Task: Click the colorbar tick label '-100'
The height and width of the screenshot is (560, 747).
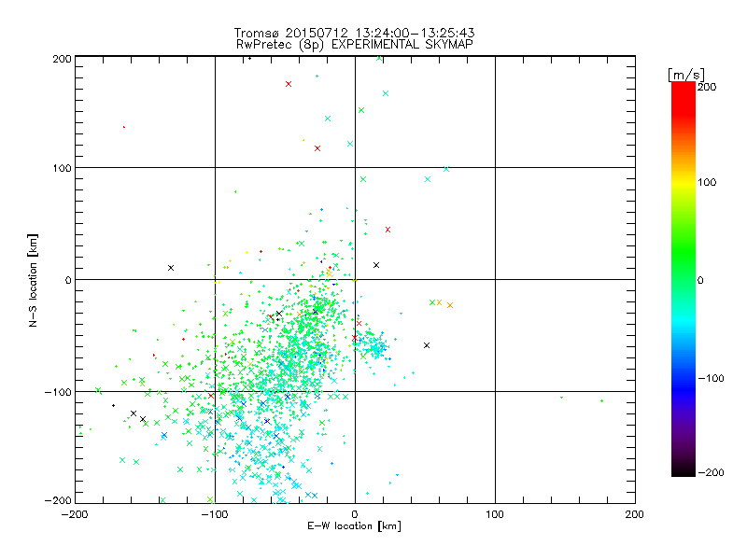Action: coord(711,378)
